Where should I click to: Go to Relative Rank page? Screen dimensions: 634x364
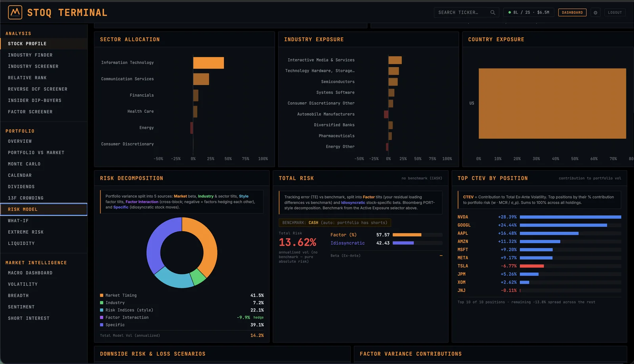pos(44,78)
